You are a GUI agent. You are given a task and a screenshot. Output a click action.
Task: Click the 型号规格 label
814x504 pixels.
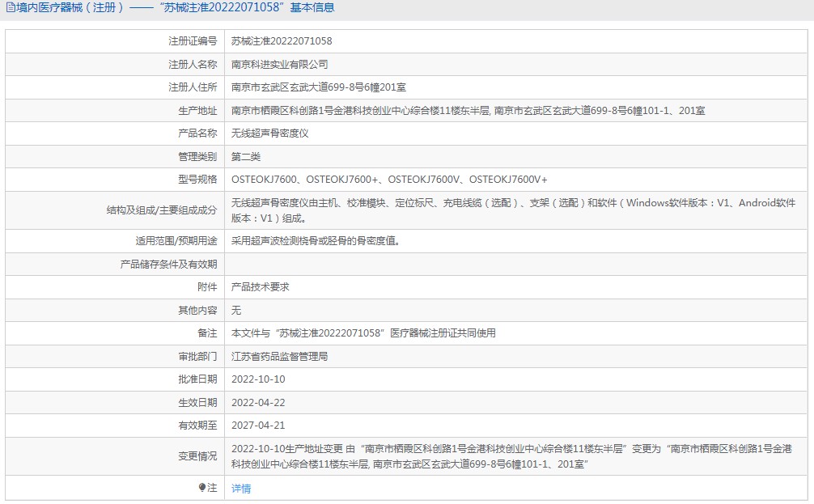pos(197,180)
